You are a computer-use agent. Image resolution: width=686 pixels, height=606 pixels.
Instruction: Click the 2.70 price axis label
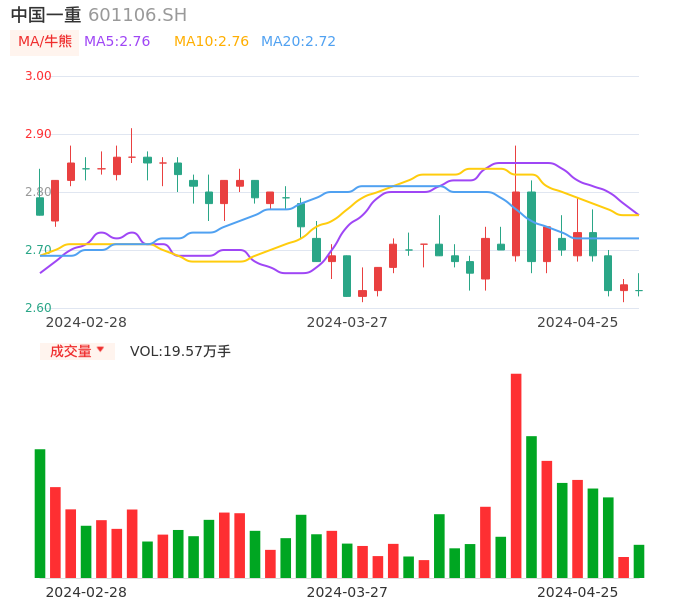[38, 250]
